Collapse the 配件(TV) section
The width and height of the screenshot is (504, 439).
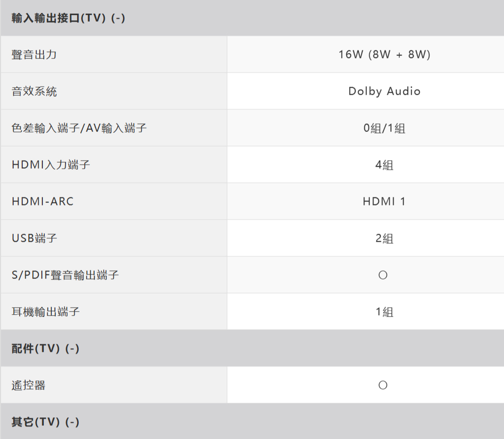(46, 348)
